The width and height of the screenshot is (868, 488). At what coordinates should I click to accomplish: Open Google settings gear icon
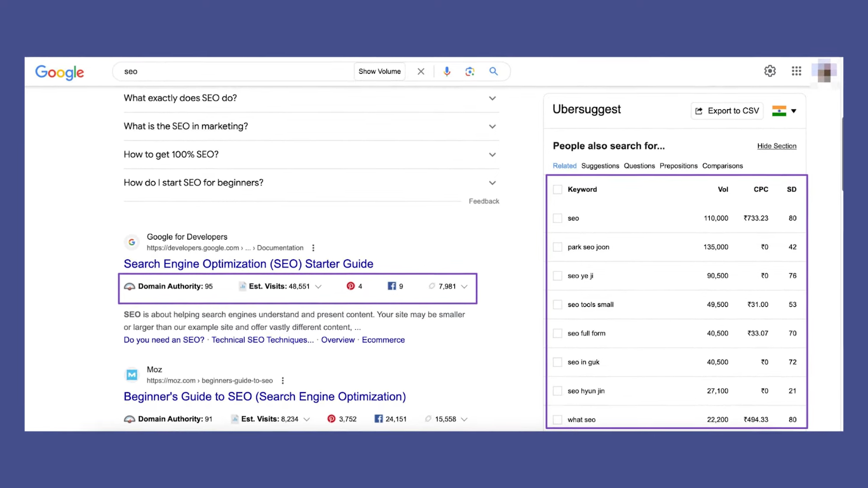pos(770,71)
